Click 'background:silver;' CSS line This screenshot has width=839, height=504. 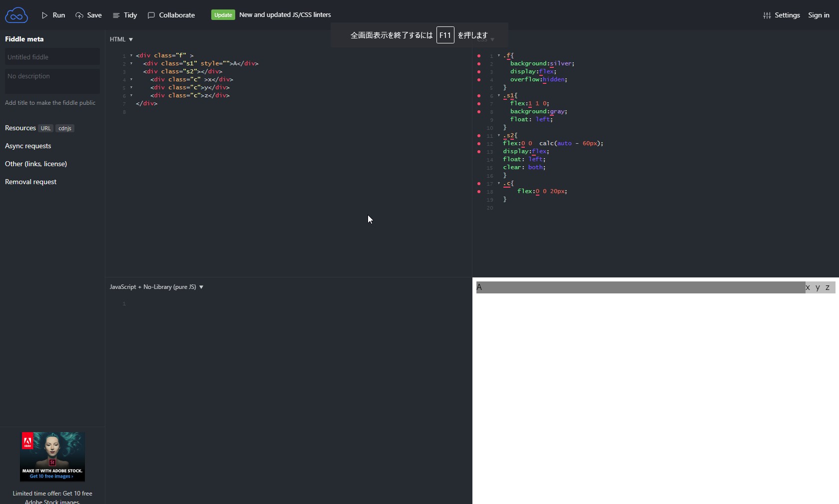pos(542,63)
